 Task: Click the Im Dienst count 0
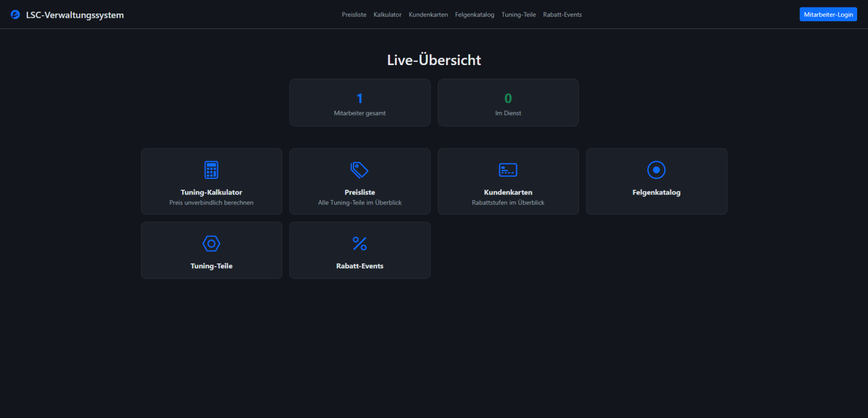[508, 98]
